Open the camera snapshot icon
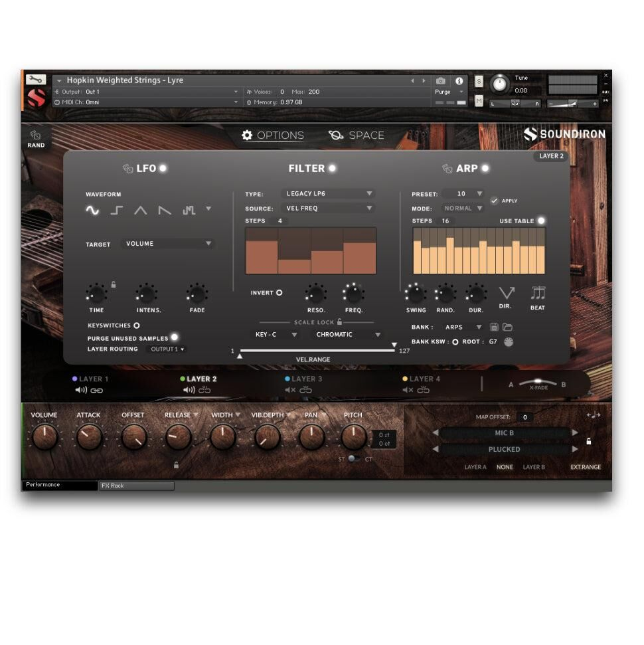Viewport: 644px width, 645px height. click(x=441, y=81)
